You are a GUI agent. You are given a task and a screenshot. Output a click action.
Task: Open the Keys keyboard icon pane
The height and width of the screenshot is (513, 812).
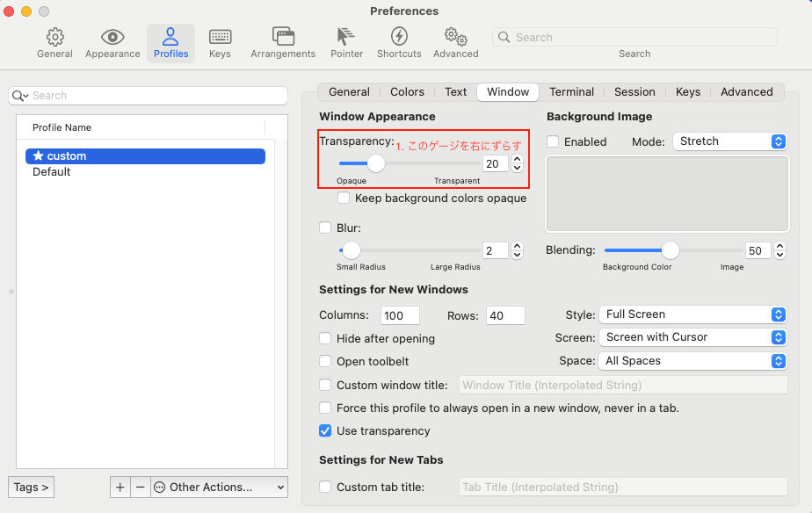(220, 37)
